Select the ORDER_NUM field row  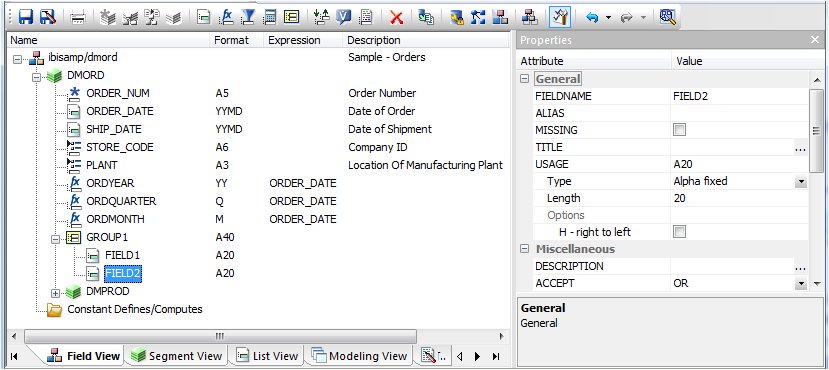pos(118,93)
